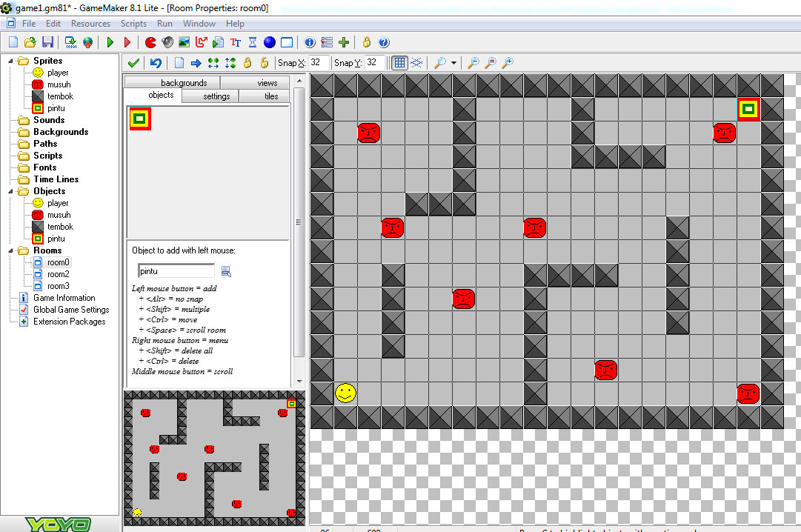Create a sound with speaker icon
Image resolution: width=801 pixels, height=532 pixels.
(x=167, y=42)
